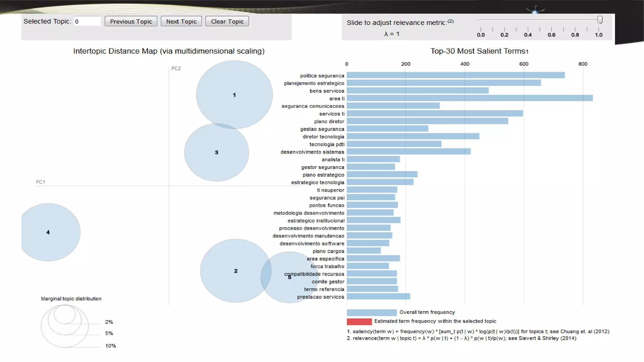The height and width of the screenshot is (362, 644).
Task: Click the 'politica seguranca' term bar
Action: point(456,75)
